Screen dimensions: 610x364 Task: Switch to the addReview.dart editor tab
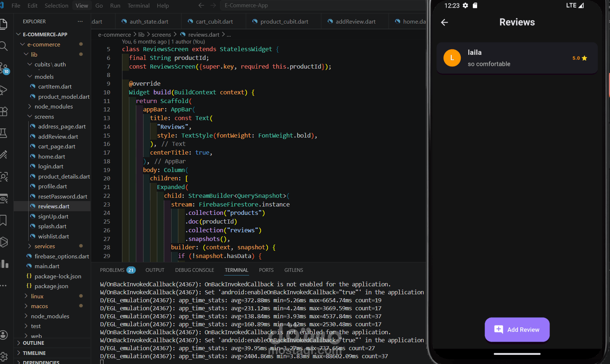click(x=355, y=21)
